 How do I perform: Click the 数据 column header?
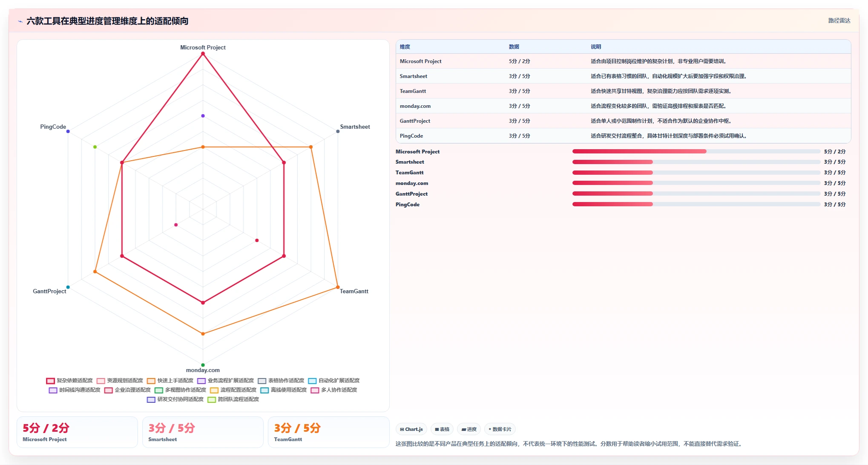[x=514, y=47]
